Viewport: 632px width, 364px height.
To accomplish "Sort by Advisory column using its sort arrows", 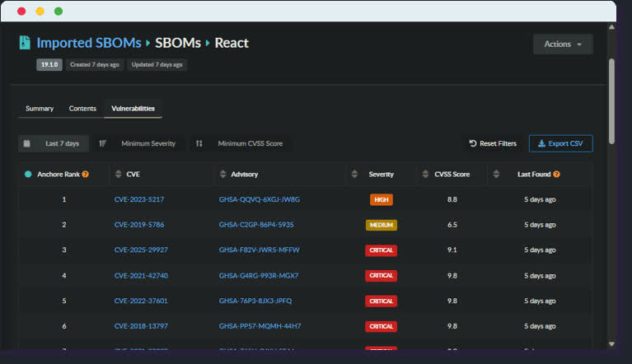I will 223,175.
